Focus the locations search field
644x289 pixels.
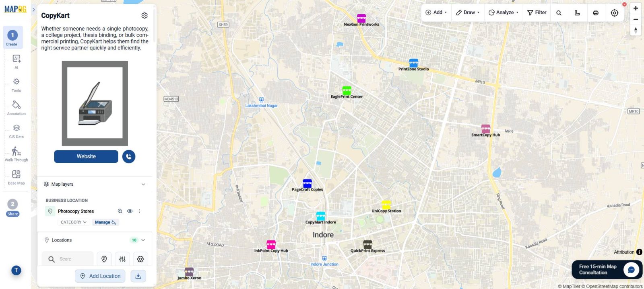68,259
